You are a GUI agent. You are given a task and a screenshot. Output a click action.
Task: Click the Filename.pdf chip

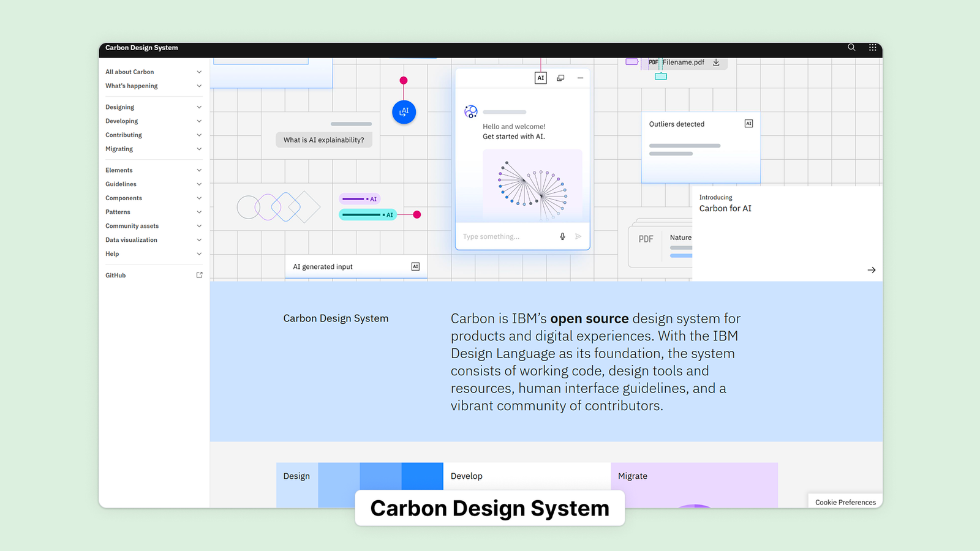[685, 62]
